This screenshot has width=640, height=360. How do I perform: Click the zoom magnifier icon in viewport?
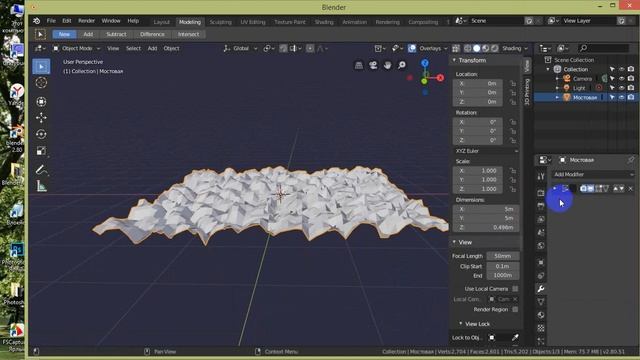(402, 65)
